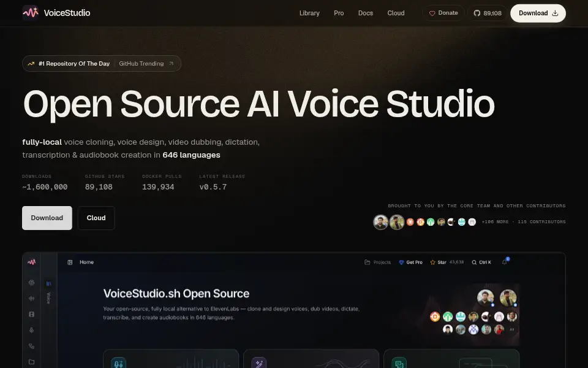Click the orange star icon in preview toolbar
Viewport: 588px width, 368px height.
tap(433, 262)
